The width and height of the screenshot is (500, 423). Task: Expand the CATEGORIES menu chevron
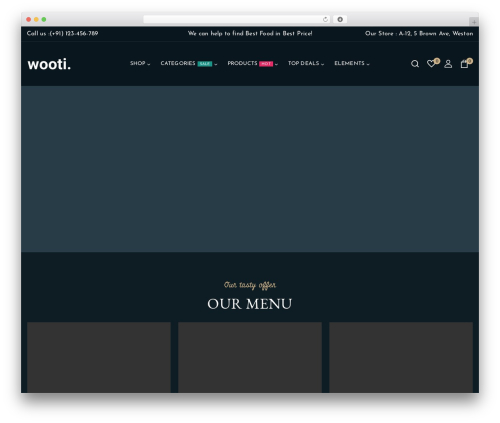click(x=216, y=64)
